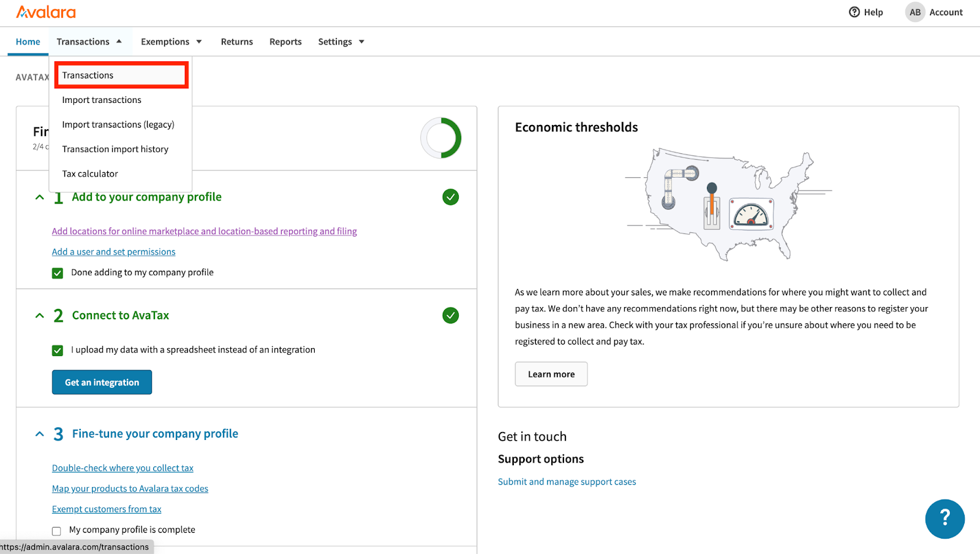Choose Import transactions menu item
This screenshot has width=980, height=554.
pyautogui.click(x=102, y=100)
